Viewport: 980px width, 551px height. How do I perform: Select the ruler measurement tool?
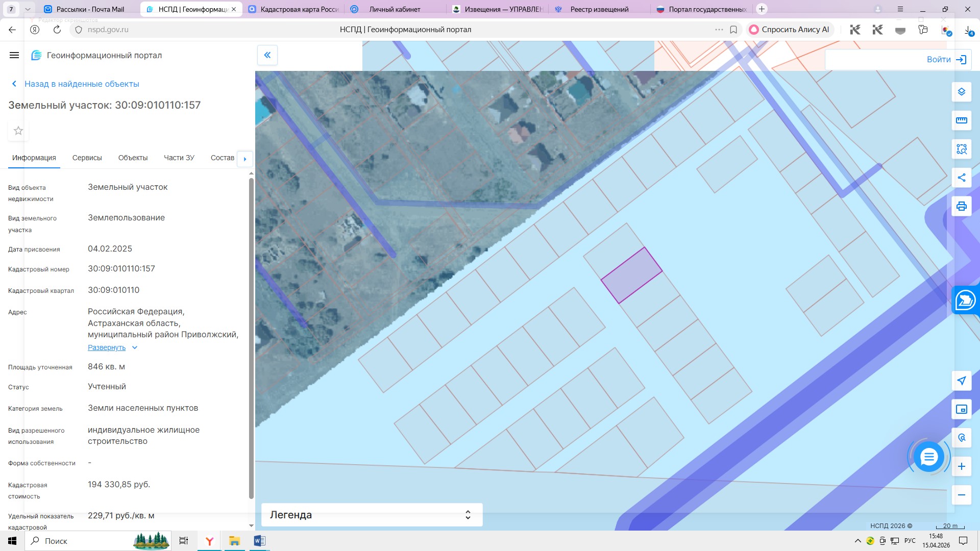point(961,120)
